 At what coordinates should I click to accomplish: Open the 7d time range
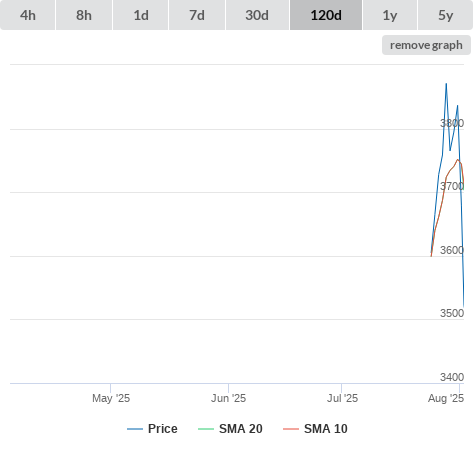coord(197,15)
